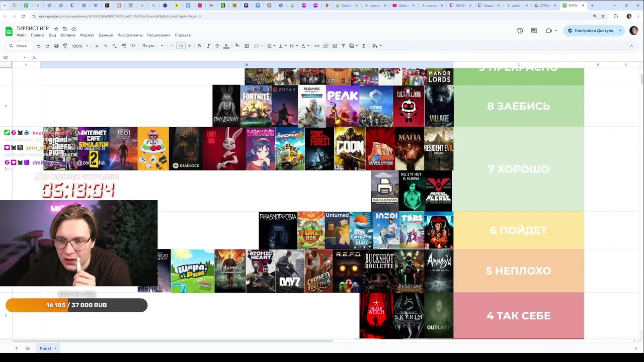Open the borders tool

(x=247, y=46)
